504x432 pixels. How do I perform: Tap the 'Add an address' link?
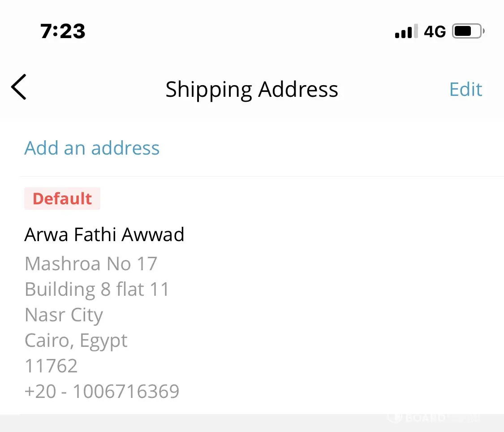(x=92, y=148)
